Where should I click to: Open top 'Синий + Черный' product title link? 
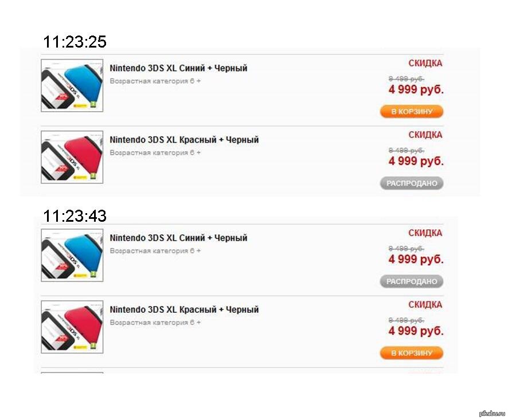coord(178,68)
